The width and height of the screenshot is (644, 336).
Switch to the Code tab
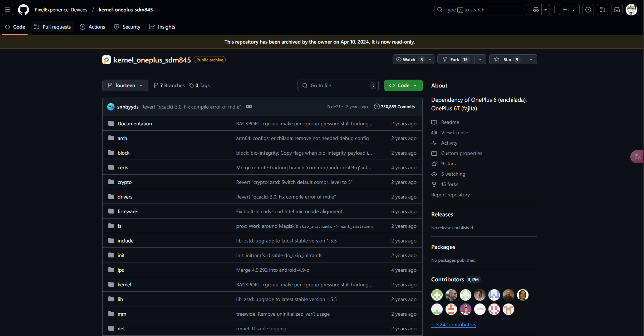click(15, 27)
